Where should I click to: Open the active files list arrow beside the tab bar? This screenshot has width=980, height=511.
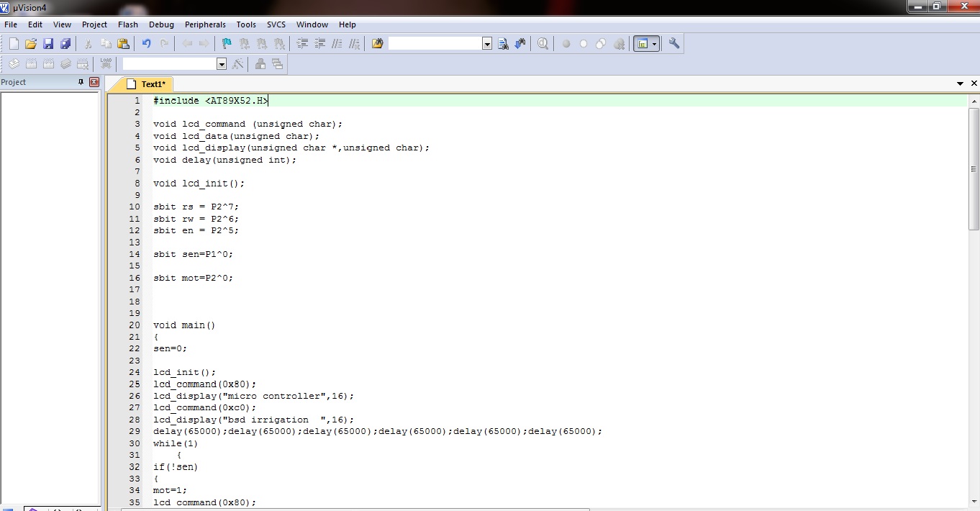click(x=960, y=84)
